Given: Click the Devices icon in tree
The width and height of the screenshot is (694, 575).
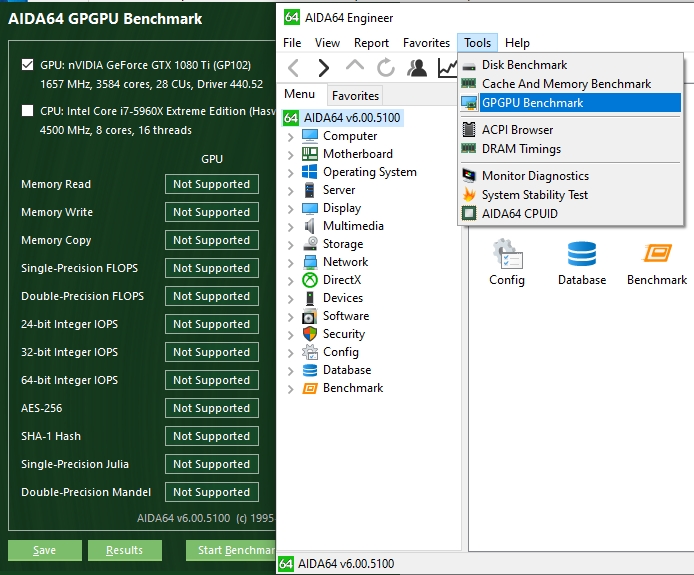Looking at the screenshot, I should 310,298.
